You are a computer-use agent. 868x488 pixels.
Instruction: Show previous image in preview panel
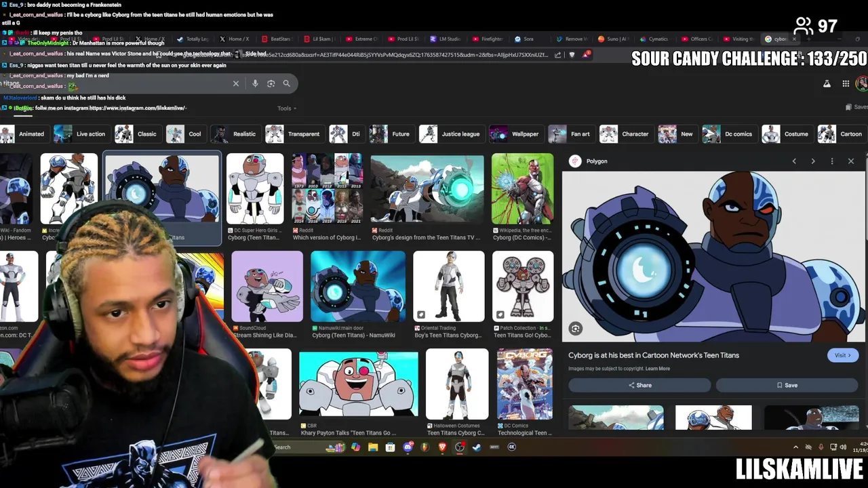pos(794,161)
